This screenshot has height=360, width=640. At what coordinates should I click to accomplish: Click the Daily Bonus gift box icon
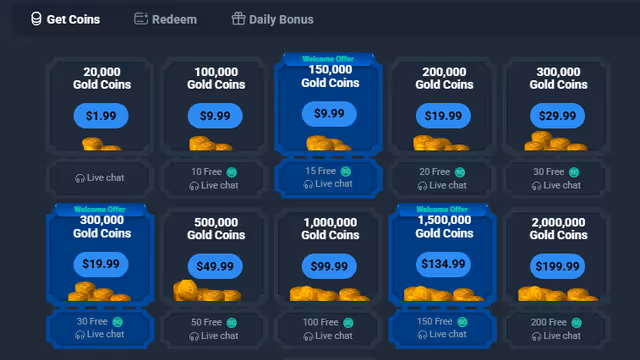(238, 18)
